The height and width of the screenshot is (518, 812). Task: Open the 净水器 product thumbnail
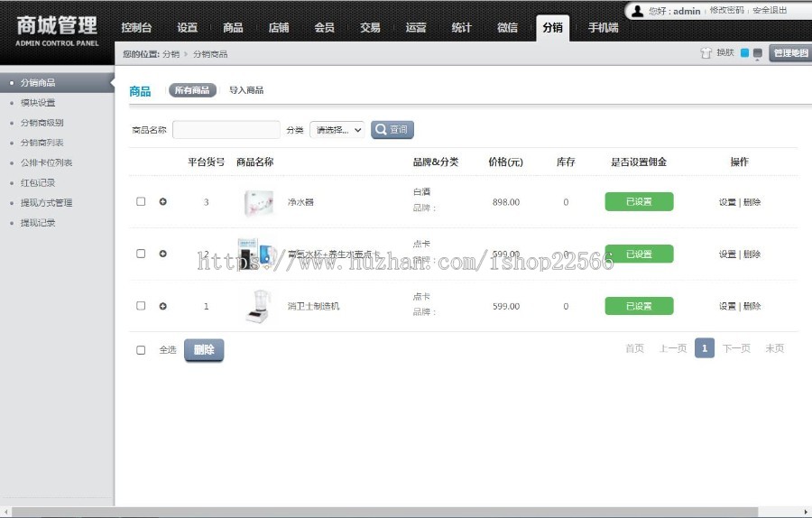(258, 203)
